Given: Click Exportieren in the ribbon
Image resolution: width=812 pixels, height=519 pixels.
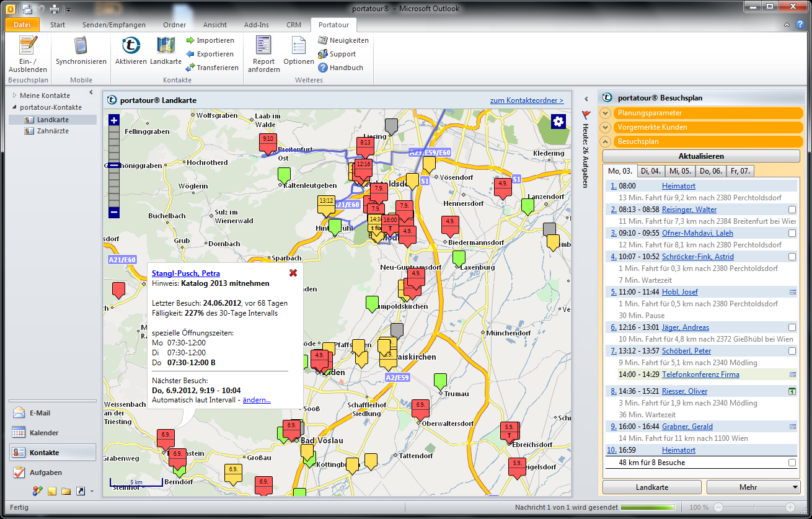Looking at the screenshot, I should [210, 54].
